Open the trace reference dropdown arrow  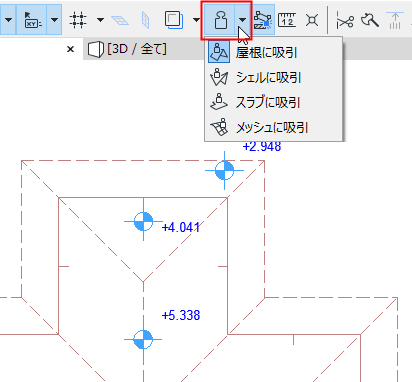click(196, 20)
